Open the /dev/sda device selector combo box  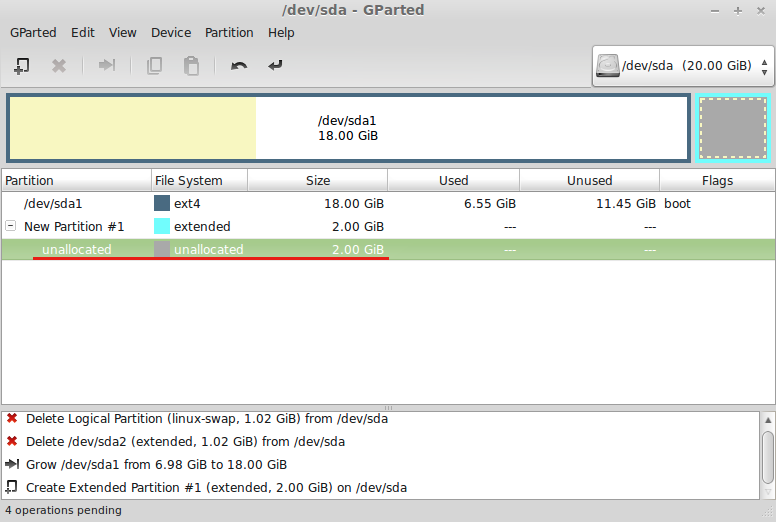point(683,66)
